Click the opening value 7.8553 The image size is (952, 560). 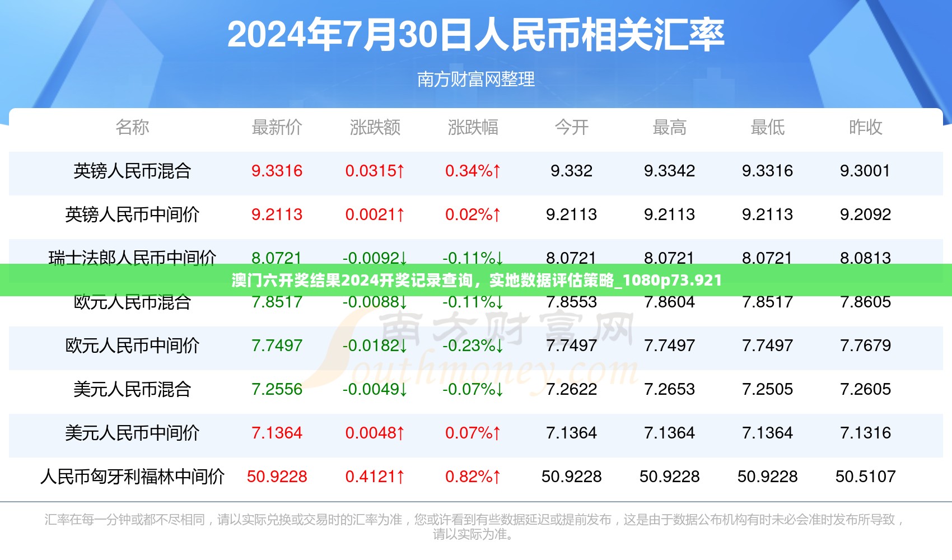tap(571, 303)
